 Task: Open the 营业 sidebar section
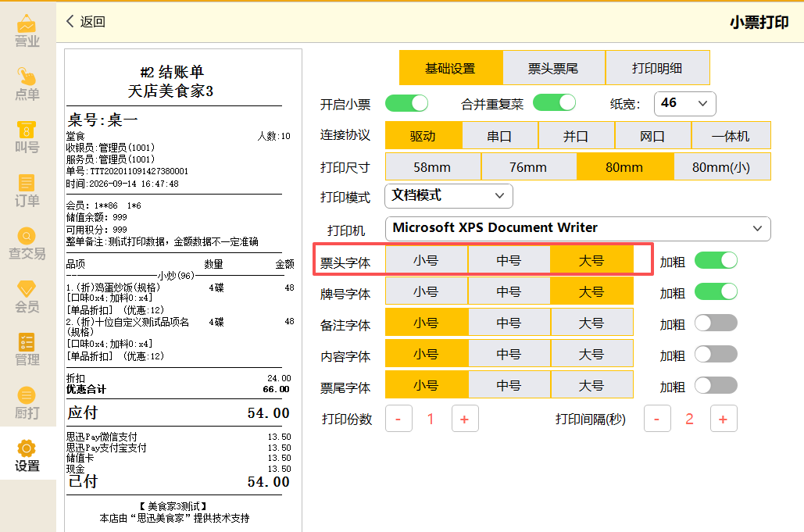(27, 31)
